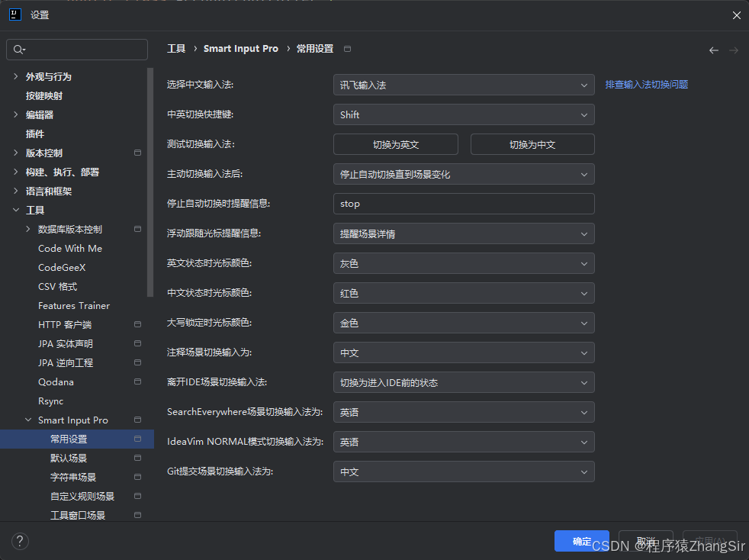Click the settings search input field

77,50
